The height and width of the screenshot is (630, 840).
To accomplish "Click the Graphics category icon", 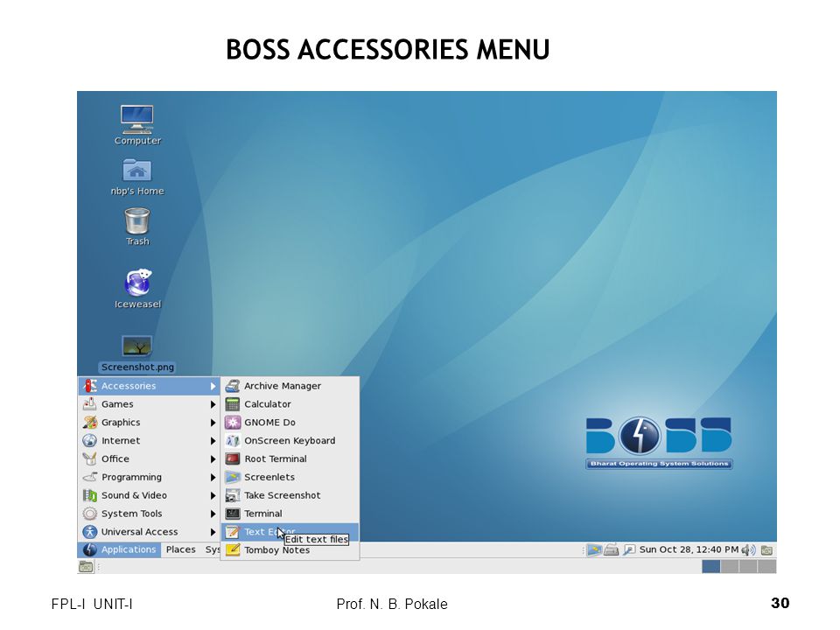I will pyautogui.click(x=90, y=422).
